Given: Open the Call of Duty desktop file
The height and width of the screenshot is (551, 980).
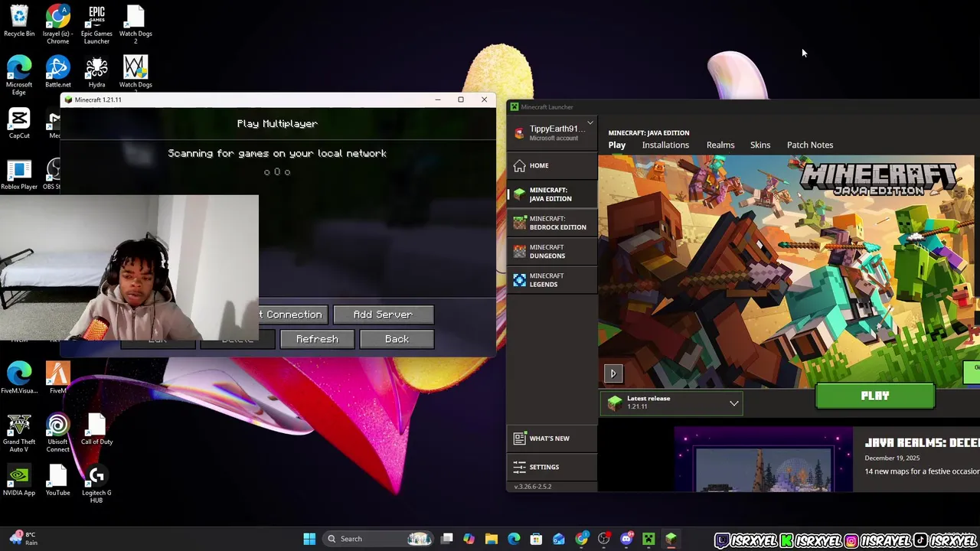Looking at the screenshot, I should [96, 429].
